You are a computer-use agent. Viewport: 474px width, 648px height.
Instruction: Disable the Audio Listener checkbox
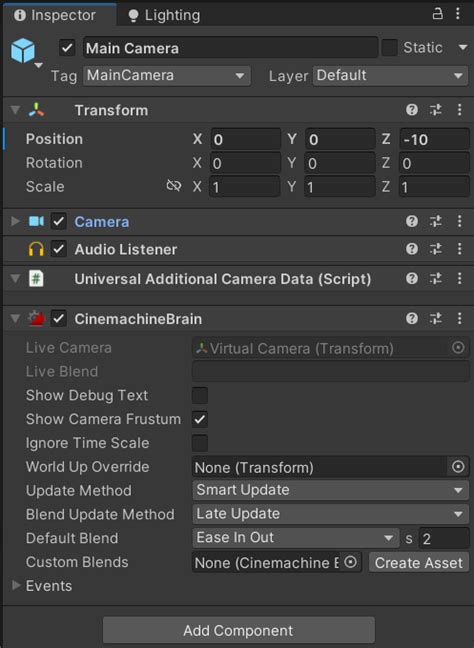(x=59, y=249)
